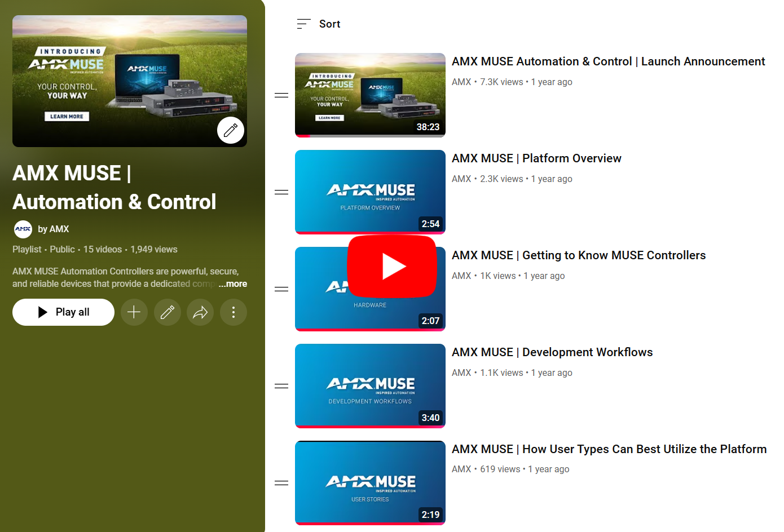Open the playlist thumbnail edit pencil icon

[231, 130]
